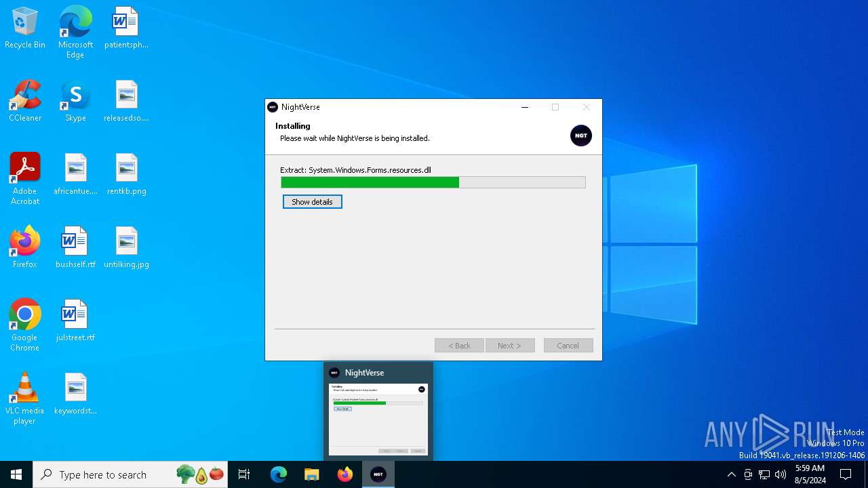Open the Google Chrome desktop shortcut
The width and height of the screenshot is (868, 488).
click(x=25, y=325)
